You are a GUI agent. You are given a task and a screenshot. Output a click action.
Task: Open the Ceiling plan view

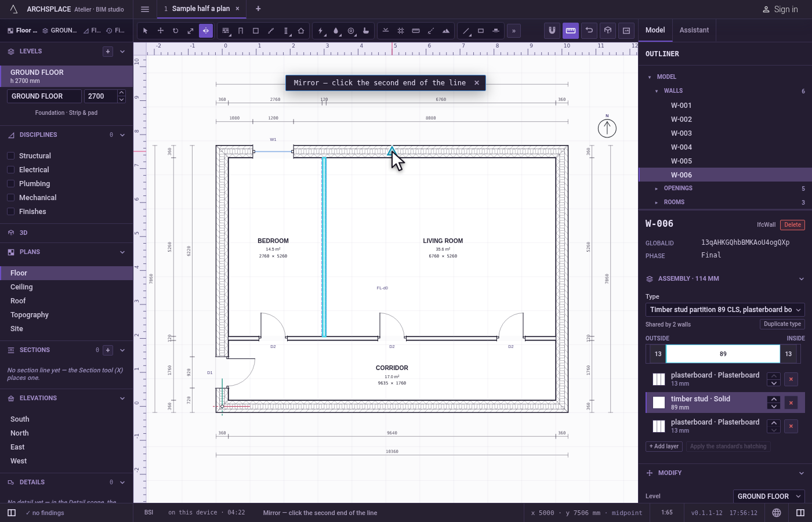coord(21,287)
